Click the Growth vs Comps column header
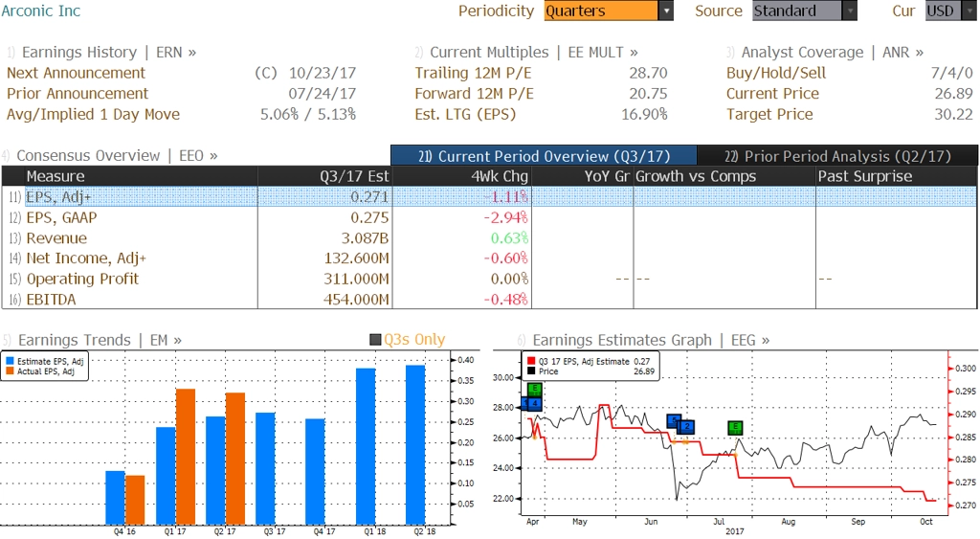 click(724, 176)
